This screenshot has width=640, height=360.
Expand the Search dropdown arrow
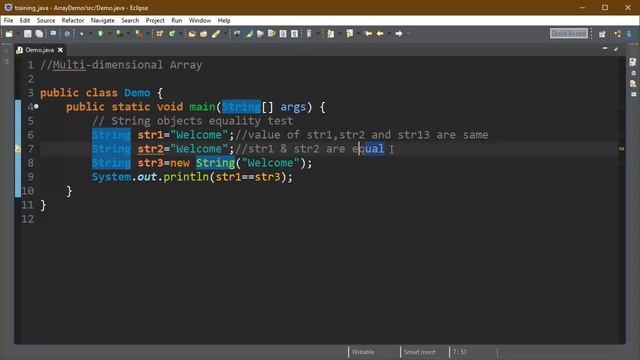pyautogui.click(x=224, y=34)
